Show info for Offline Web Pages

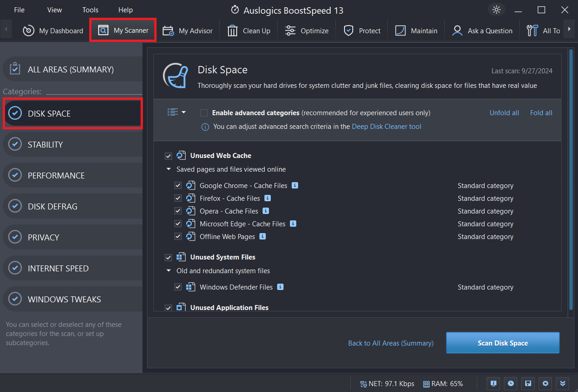(263, 236)
